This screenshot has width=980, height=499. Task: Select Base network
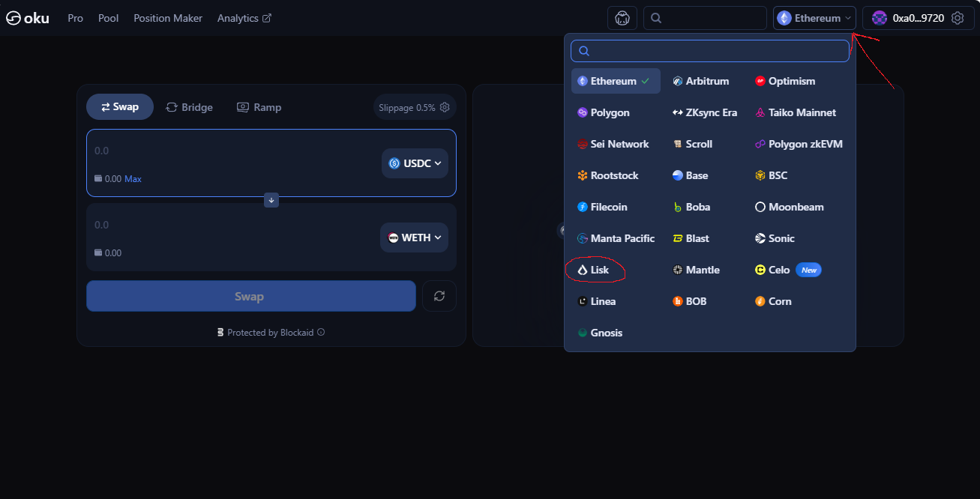pyautogui.click(x=691, y=175)
